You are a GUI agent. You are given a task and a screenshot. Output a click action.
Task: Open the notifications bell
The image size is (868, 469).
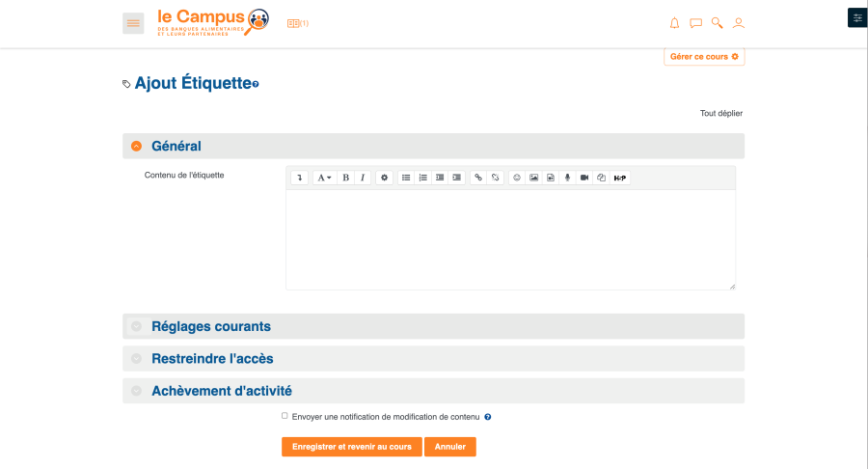click(674, 23)
